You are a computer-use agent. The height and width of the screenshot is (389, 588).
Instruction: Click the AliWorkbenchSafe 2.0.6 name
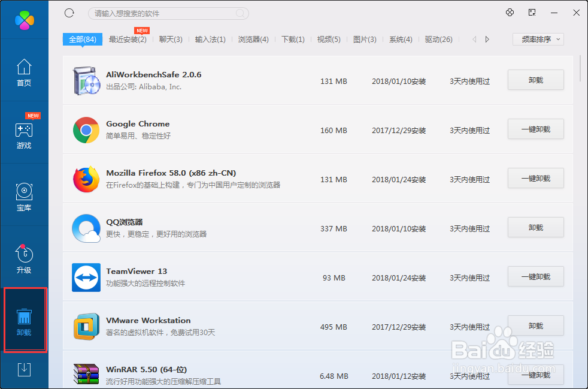click(x=154, y=75)
